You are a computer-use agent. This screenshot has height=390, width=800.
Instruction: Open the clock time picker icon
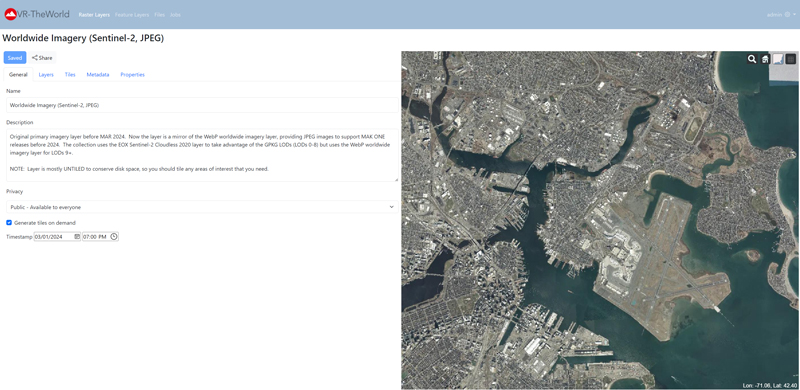pos(114,236)
